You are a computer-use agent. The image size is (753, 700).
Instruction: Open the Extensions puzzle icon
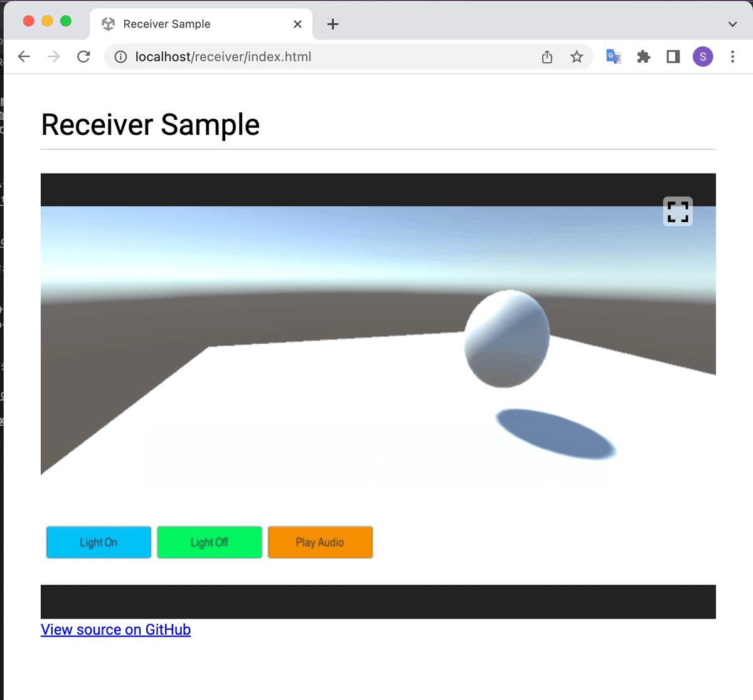pos(643,57)
